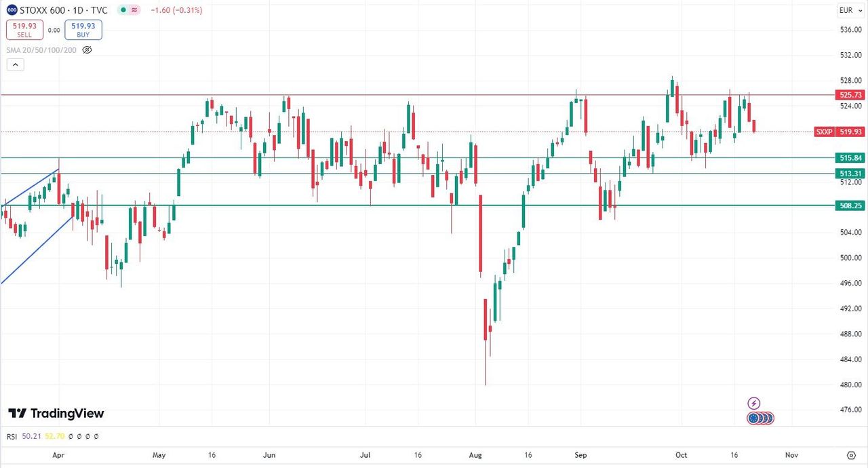
Task: Click the RSI indicator label
Action: (x=12, y=436)
